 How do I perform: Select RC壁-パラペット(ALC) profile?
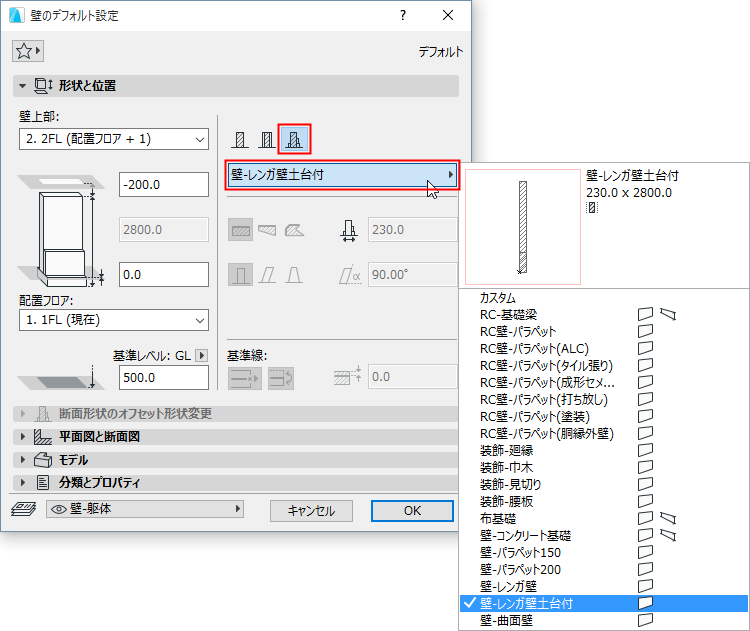(604, 348)
